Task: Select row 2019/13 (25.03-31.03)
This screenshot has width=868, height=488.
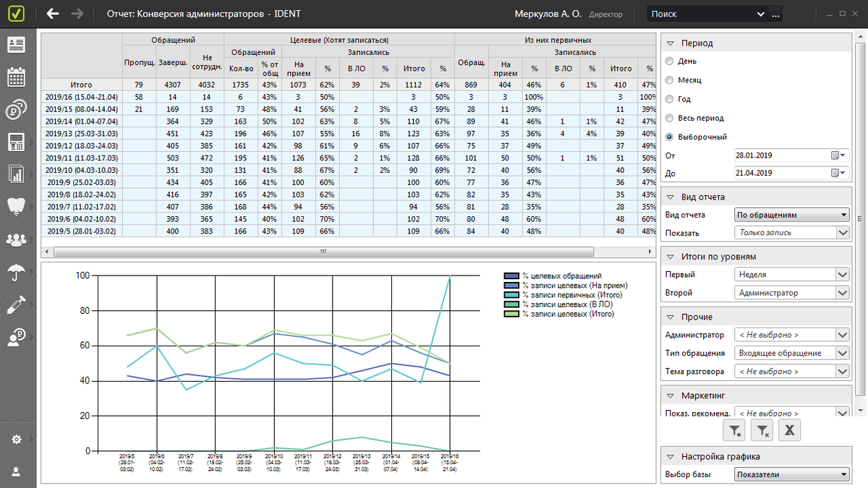Action: coord(81,133)
